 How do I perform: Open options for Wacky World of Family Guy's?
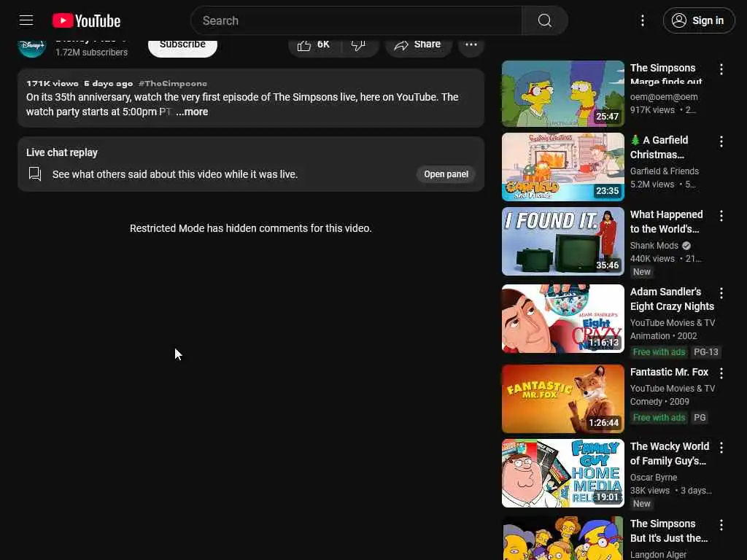pyautogui.click(x=721, y=448)
